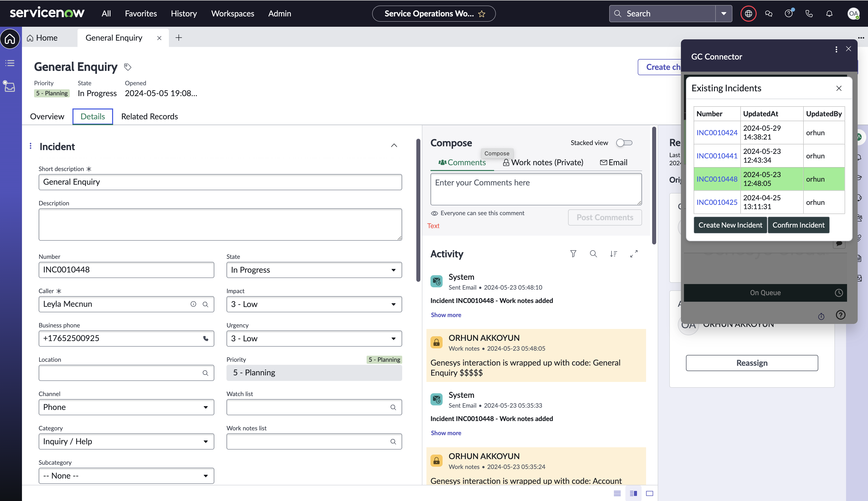Open incident link INC0010424
Viewport: 868px width, 501px height.
(x=717, y=132)
